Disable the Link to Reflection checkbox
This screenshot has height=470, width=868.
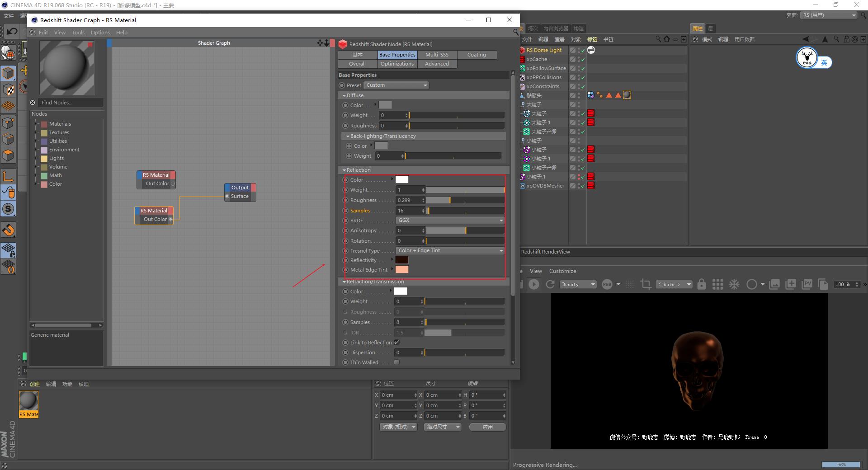tap(396, 343)
